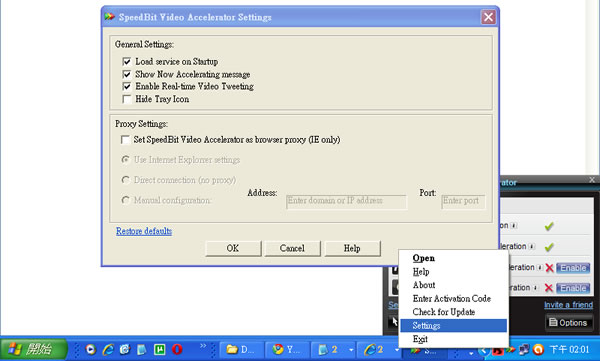This screenshot has width=600, height=361.
Task: Select Manual configuration radio option
Action: click(x=125, y=200)
